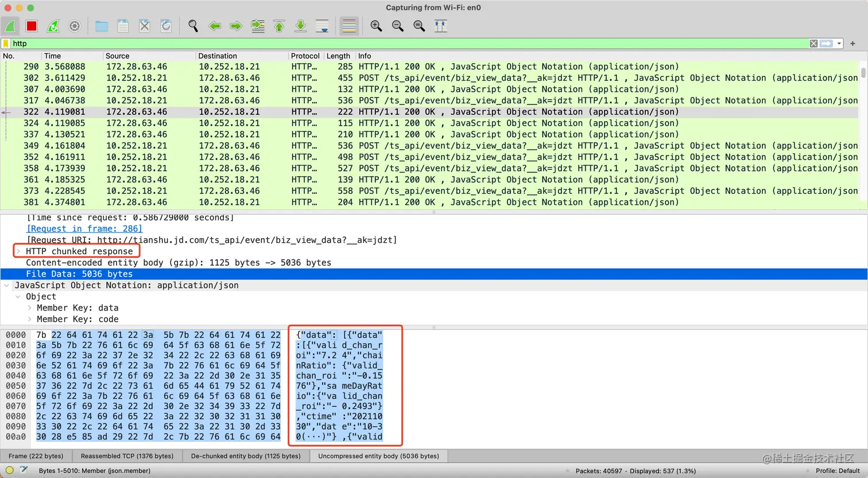
Task: Sort packets by the Time column
Action: coord(72,56)
